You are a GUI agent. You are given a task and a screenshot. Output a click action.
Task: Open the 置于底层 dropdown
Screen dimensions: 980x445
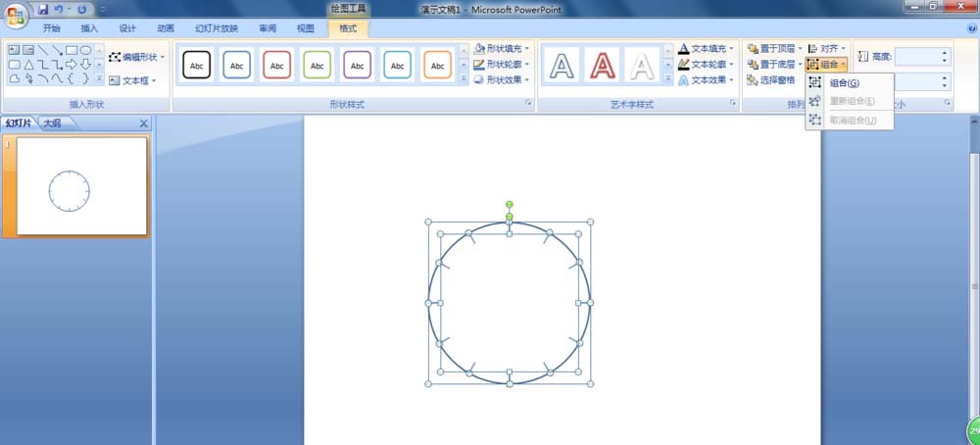coord(775,64)
